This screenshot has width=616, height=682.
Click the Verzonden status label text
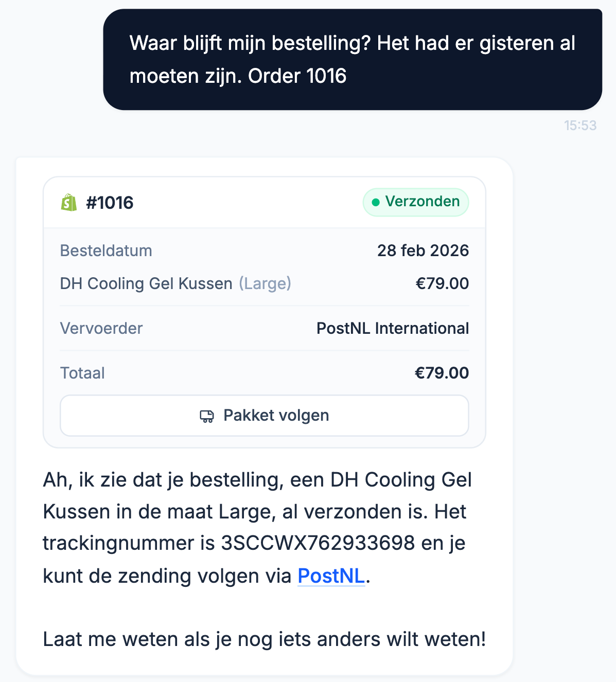[423, 202]
